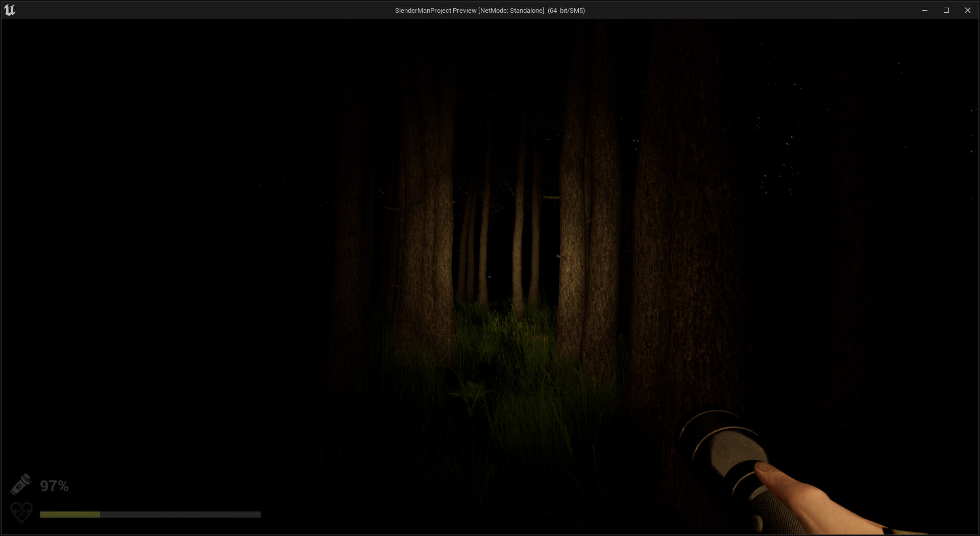Click the maximize button of the preview window
Image resolution: width=980 pixels, height=536 pixels.
click(946, 10)
